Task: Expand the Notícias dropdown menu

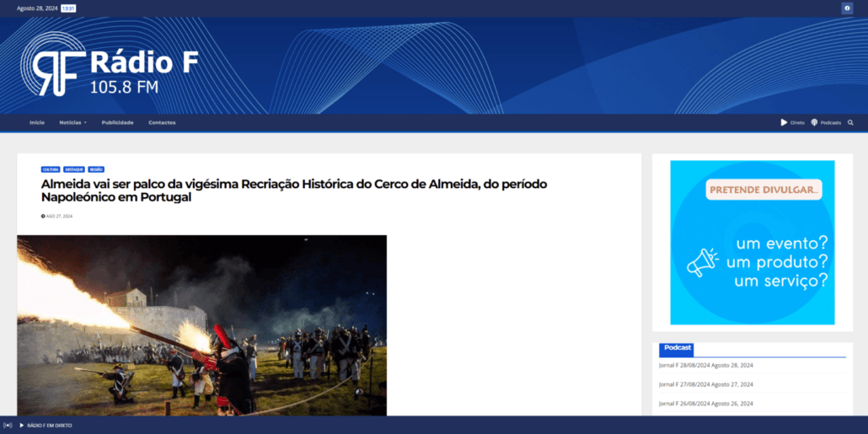Action: (72, 122)
